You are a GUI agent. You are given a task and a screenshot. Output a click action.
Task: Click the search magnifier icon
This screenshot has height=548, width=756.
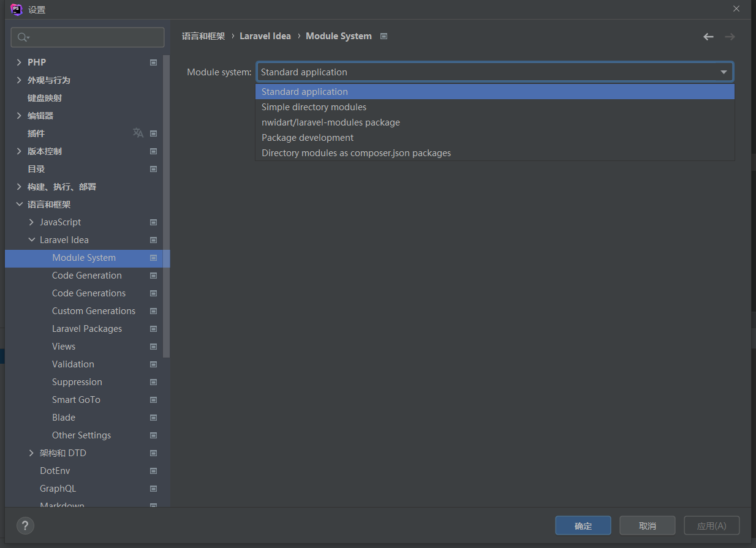[x=23, y=37]
